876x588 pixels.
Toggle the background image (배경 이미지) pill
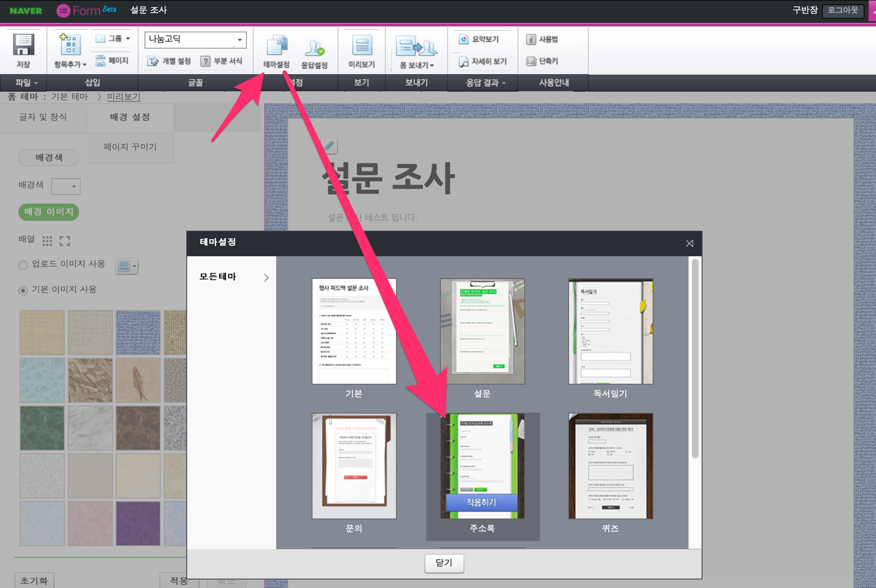tap(49, 212)
